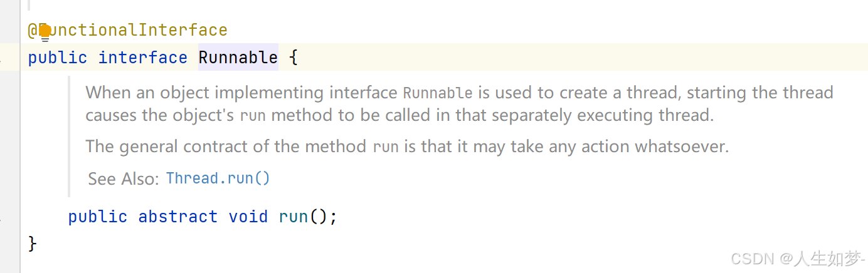Image resolution: width=868 pixels, height=273 pixels.
Task: Click the word run in the general contract sentence
Action: point(386,148)
